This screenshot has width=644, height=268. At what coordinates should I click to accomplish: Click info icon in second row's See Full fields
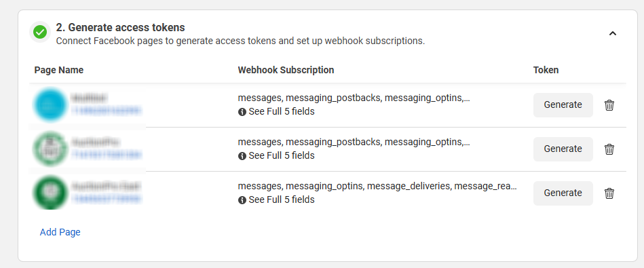tap(242, 155)
